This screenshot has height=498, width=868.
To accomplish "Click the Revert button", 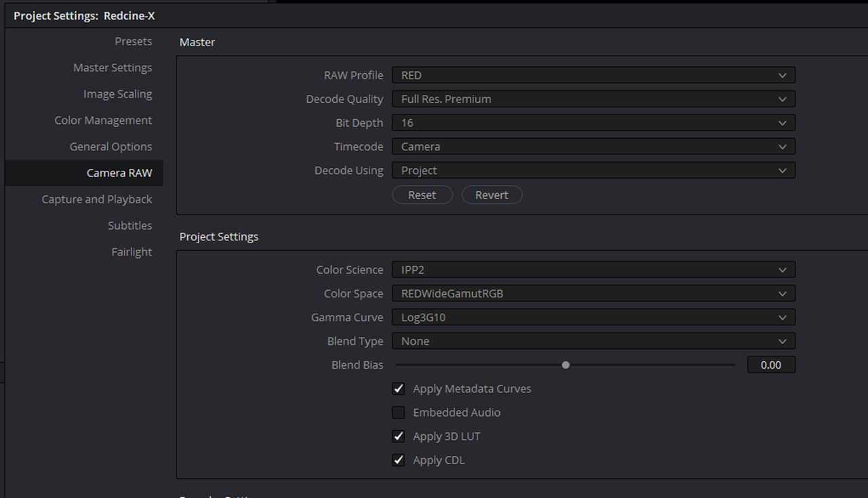I will pos(492,195).
